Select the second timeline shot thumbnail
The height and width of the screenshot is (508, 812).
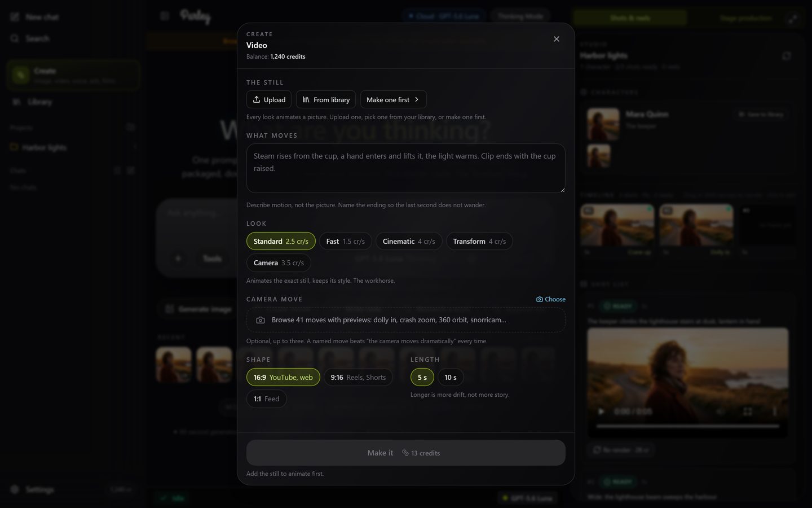tap(696, 224)
